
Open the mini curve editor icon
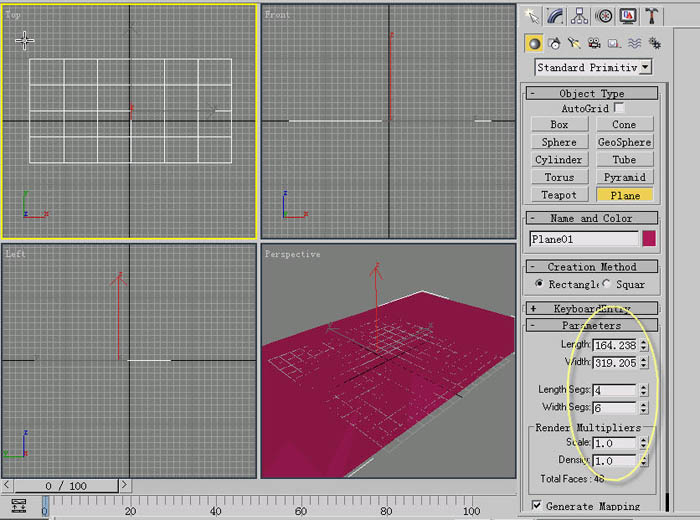[19, 505]
